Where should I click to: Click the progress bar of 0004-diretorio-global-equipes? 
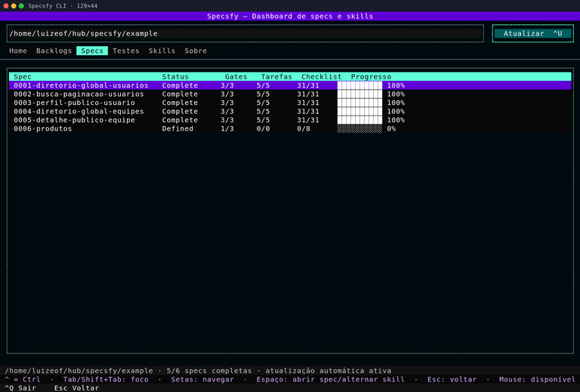click(x=359, y=111)
